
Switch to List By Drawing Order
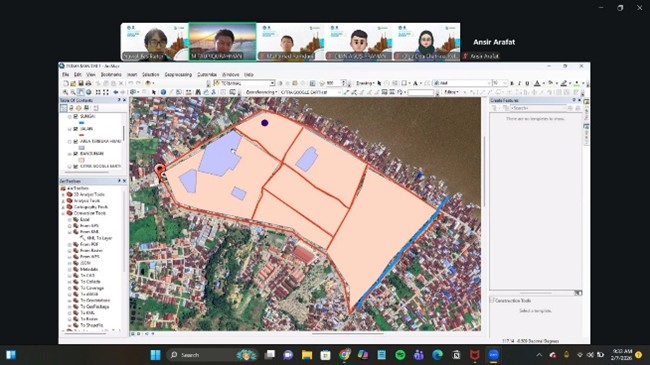[x=64, y=108]
